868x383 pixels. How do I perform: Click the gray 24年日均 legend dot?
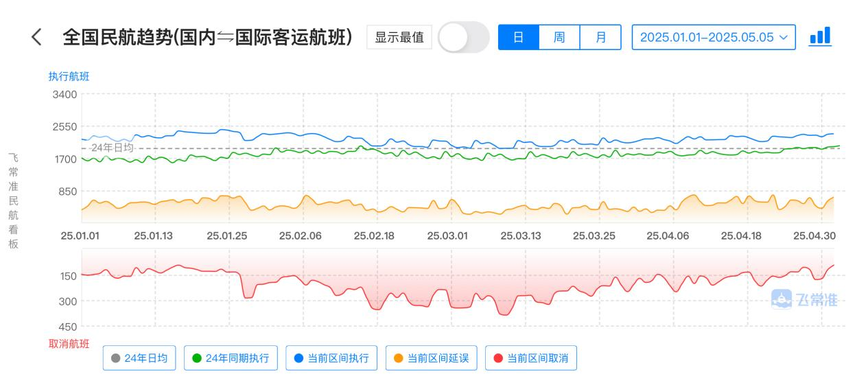(x=115, y=358)
